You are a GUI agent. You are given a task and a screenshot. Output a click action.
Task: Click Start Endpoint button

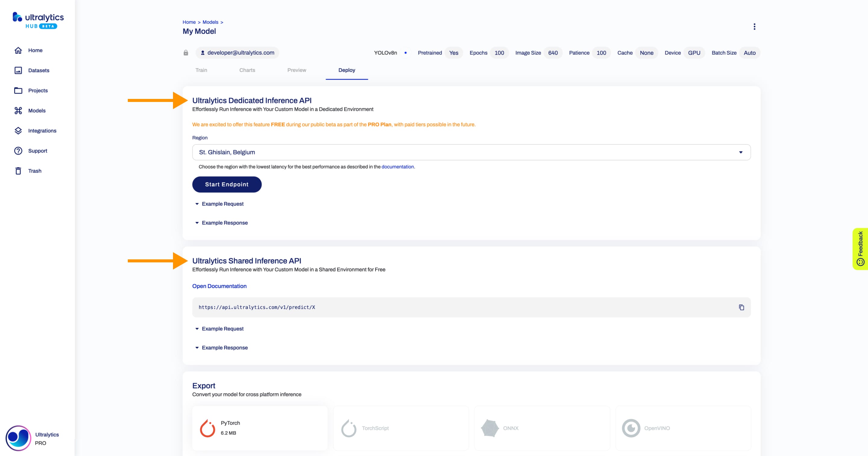[x=226, y=184]
